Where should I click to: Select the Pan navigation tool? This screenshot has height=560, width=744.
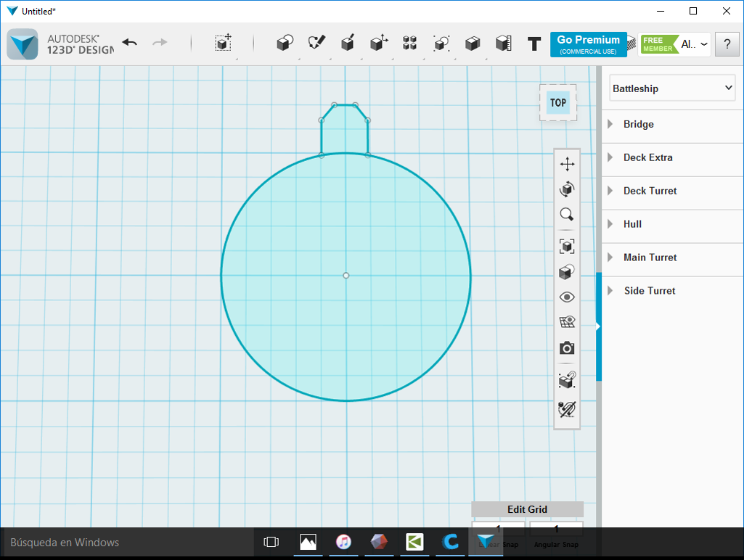point(567,164)
